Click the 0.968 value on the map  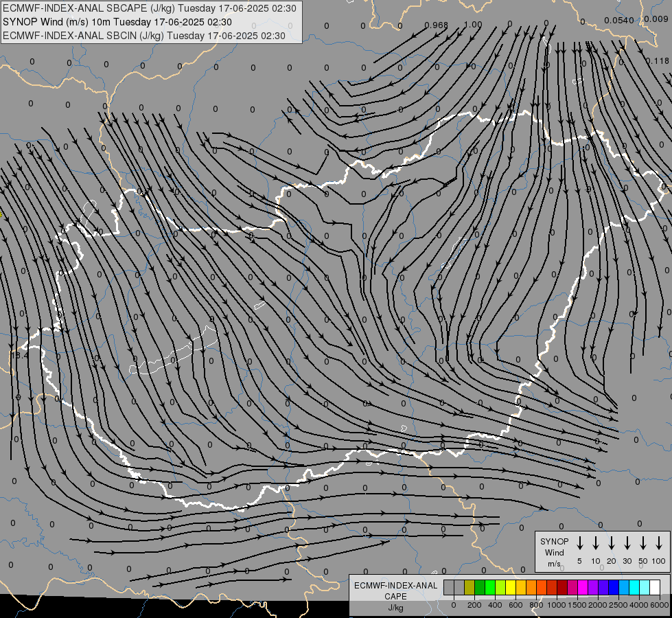point(436,25)
